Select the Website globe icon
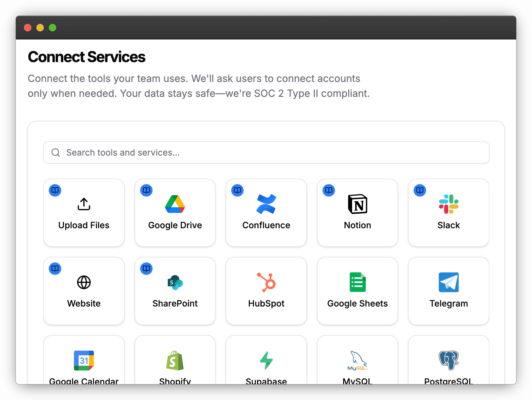The width and height of the screenshot is (532, 400). coord(84,282)
